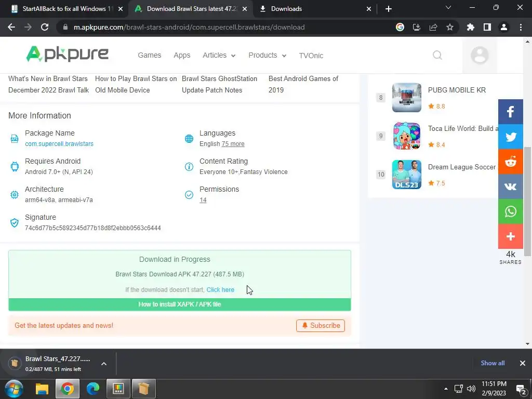This screenshot has height=399, width=532.
Task: Bookmark this page with the star
Action: 450,27
